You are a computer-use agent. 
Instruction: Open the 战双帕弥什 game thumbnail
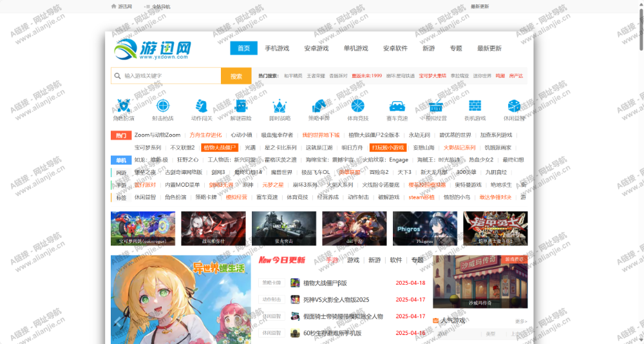(214, 229)
